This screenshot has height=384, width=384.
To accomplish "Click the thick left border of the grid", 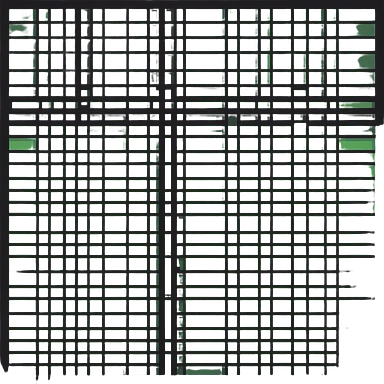I will [4, 187].
